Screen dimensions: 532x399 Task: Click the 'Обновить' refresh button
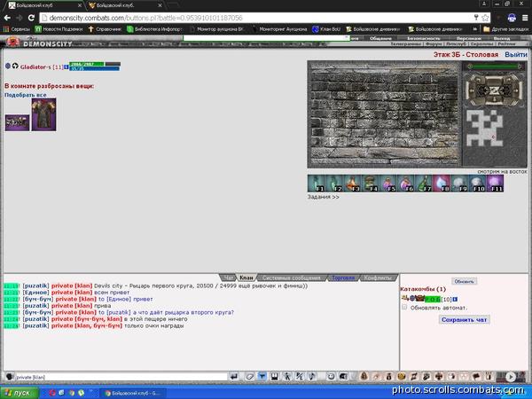pyautogui.click(x=464, y=281)
